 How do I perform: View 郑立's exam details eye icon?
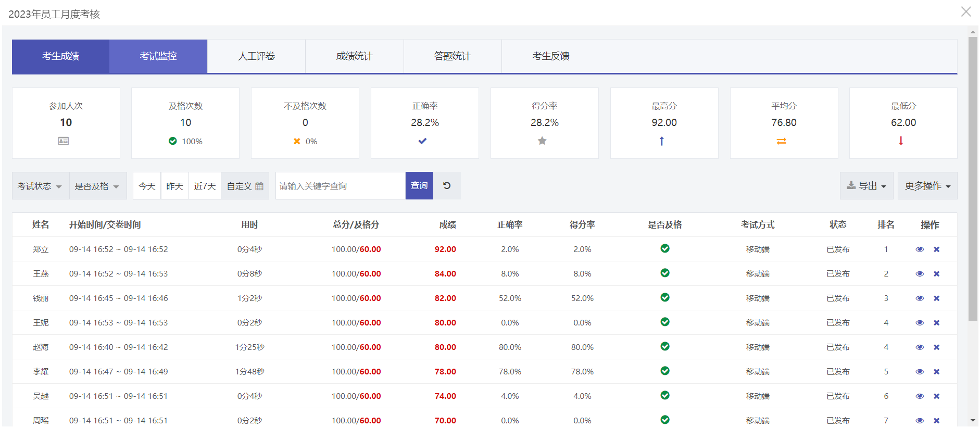tap(920, 249)
